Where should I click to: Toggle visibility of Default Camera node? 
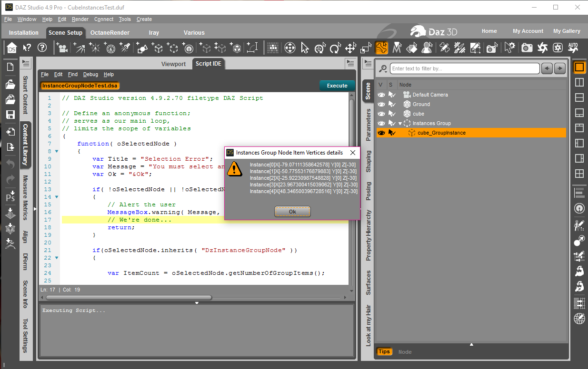click(381, 95)
